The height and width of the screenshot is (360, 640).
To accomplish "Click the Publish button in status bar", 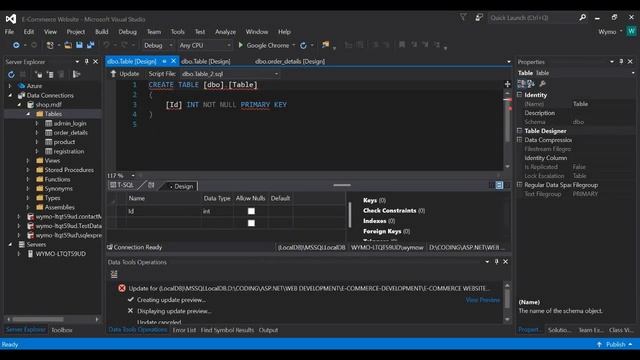I will pos(616,344).
